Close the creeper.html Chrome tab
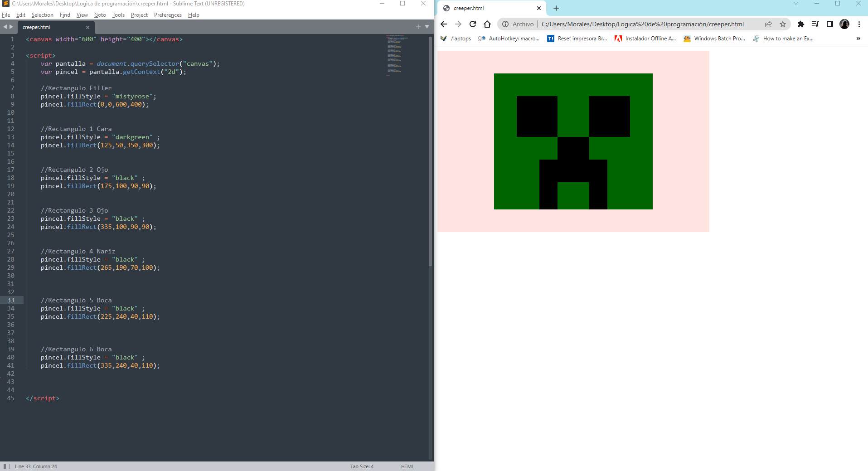868x471 pixels. [539, 8]
